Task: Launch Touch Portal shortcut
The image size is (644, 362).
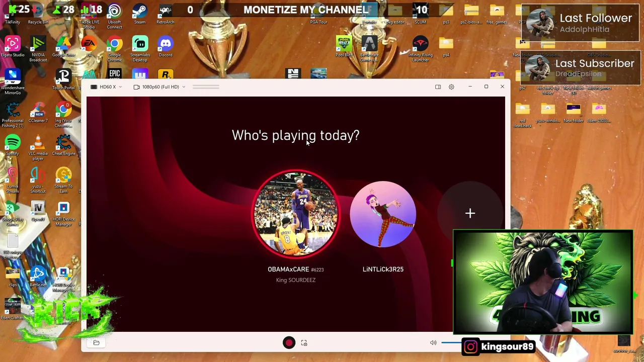Action: pos(63,79)
